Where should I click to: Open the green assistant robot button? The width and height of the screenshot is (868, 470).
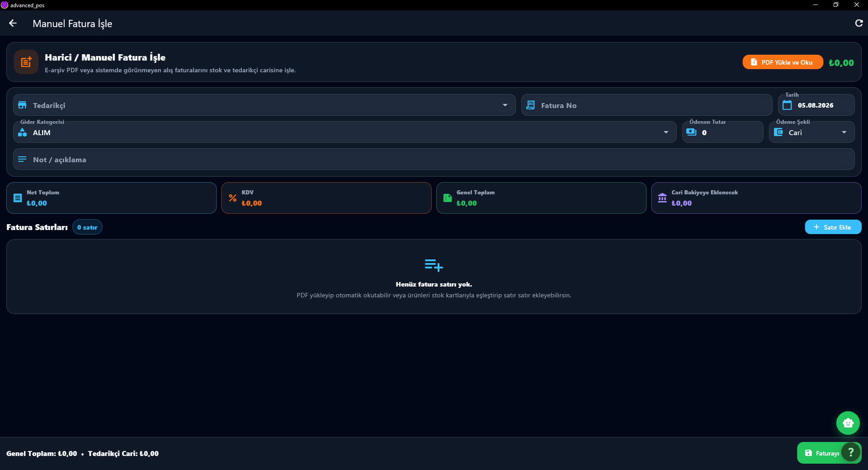(x=848, y=423)
